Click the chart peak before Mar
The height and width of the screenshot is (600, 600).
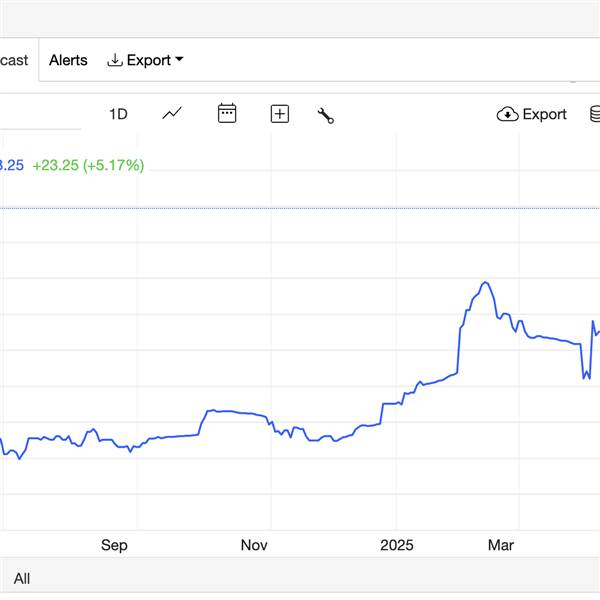(485, 283)
